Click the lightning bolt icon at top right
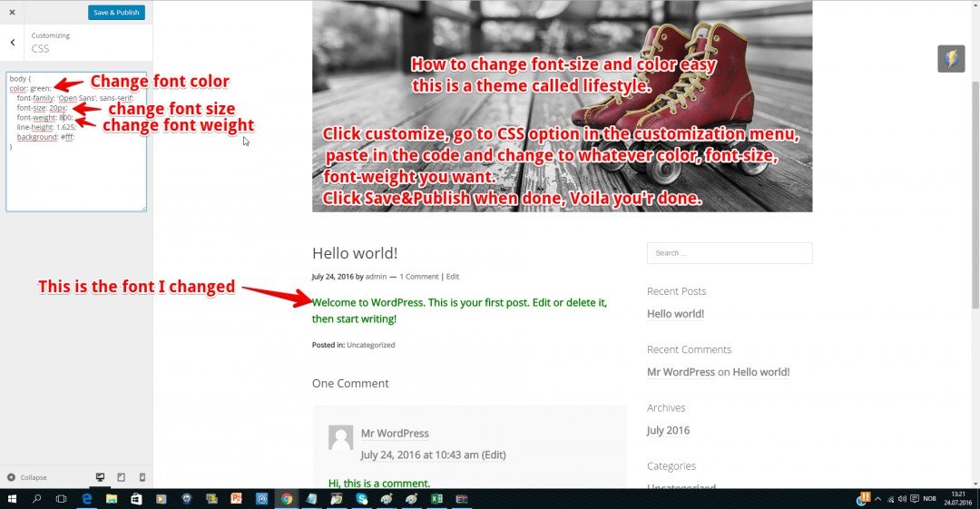 click(951, 59)
